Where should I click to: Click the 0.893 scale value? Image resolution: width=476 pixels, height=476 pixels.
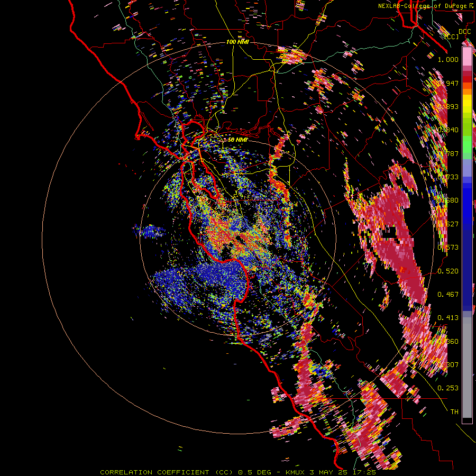448,106
